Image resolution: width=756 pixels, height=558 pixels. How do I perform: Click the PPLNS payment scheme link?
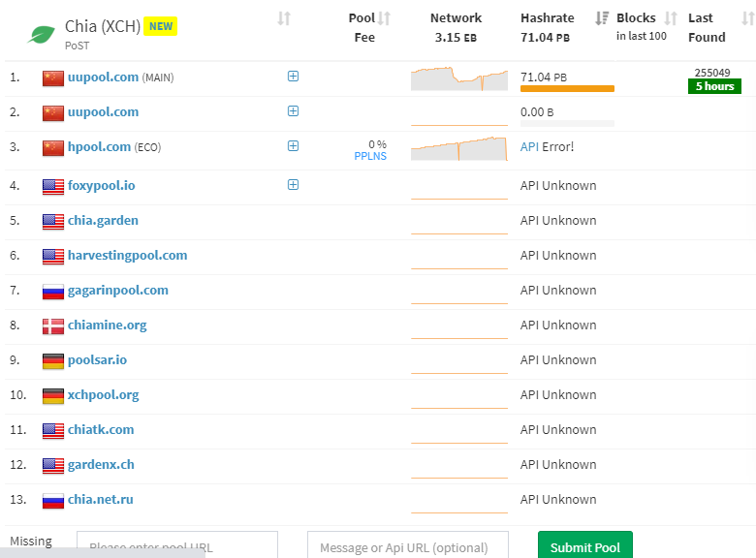click(x=370, y=156)
